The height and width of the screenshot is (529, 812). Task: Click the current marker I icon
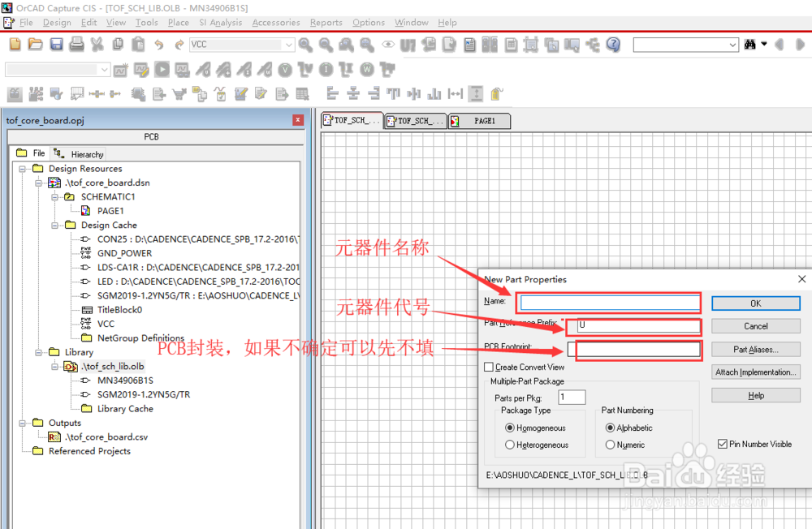click(x=326, y=69)
